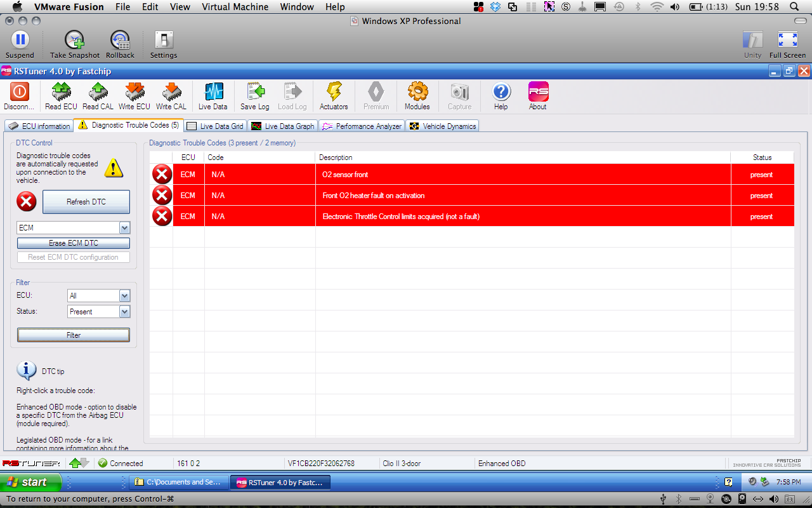This screenshot has width=812, height=508.
Task: Click red X icon of Front O2 heater row
Action: 162,195
